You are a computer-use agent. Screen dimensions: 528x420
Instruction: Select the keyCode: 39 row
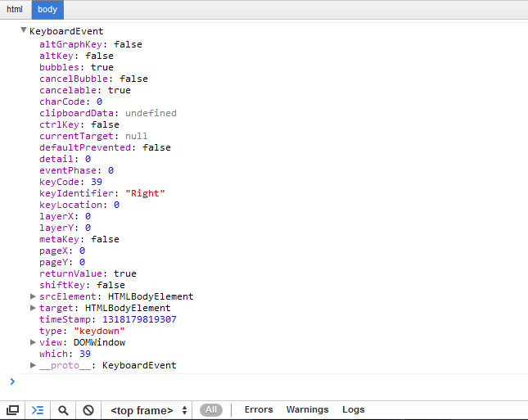(70, 182)
